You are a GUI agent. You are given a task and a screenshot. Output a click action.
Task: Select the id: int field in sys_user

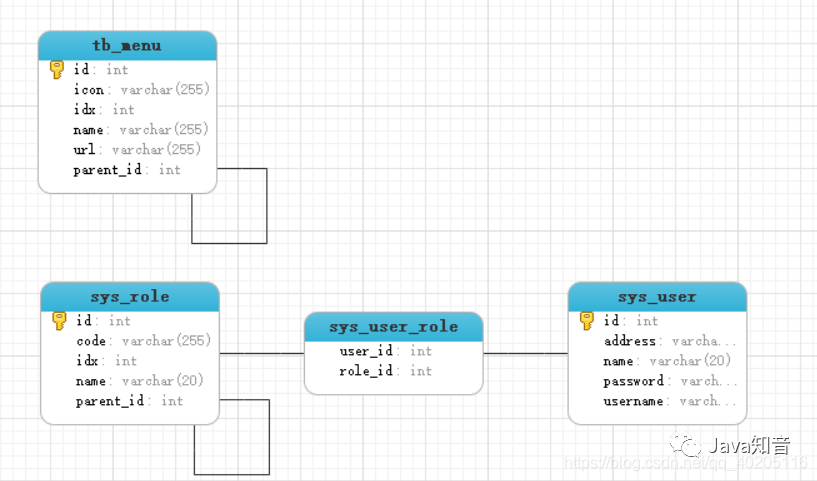(x=630, y=320)
